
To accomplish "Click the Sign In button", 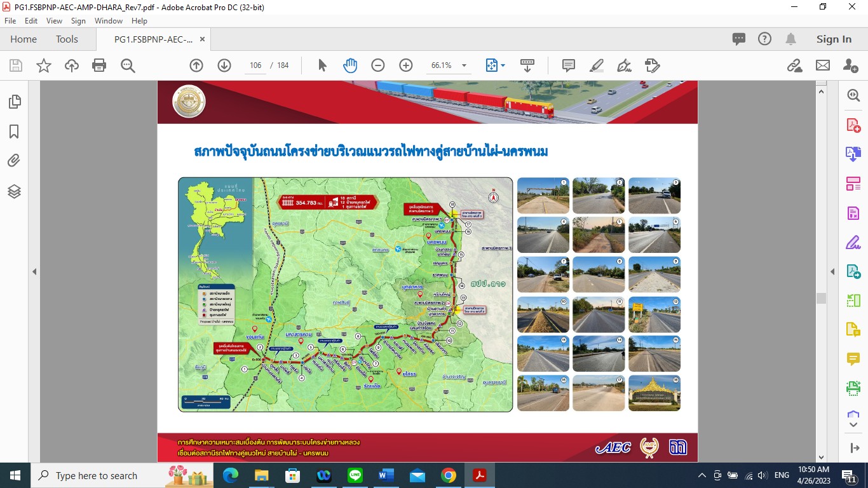I will 834,39.
